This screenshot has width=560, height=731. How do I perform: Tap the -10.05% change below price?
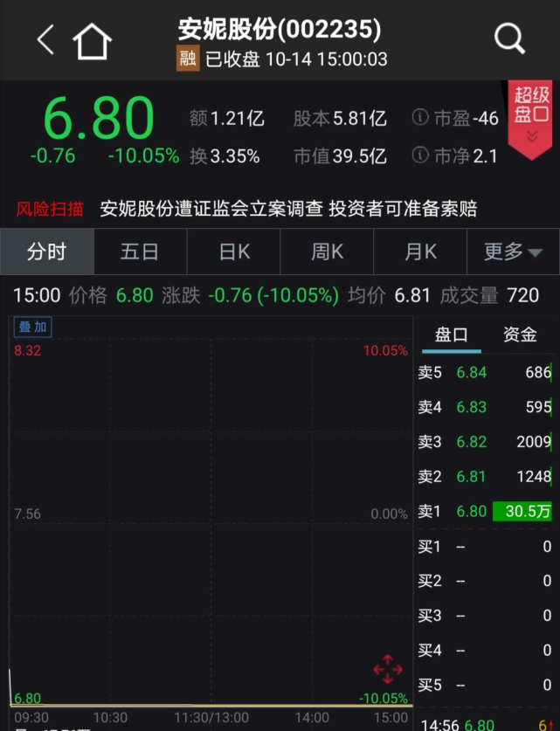click(x=143, y=155)
